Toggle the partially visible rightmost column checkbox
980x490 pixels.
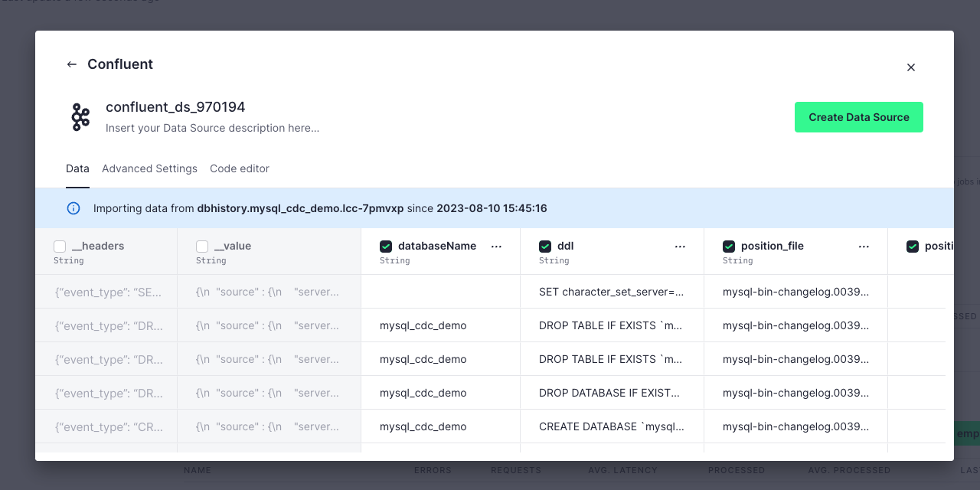coord(913,247)
